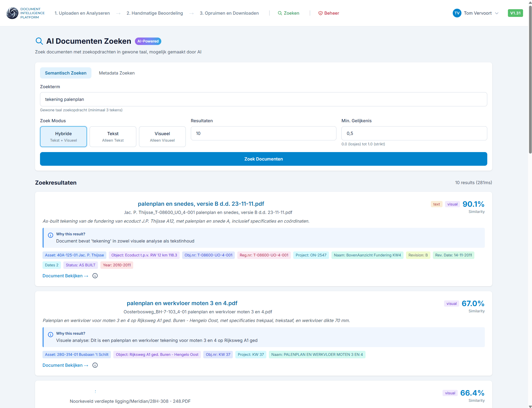Image resolution: width=532 pixels, height=408 pixels.
Task: Click the info icon beside second Document Bekijken link
Action: 95,365
